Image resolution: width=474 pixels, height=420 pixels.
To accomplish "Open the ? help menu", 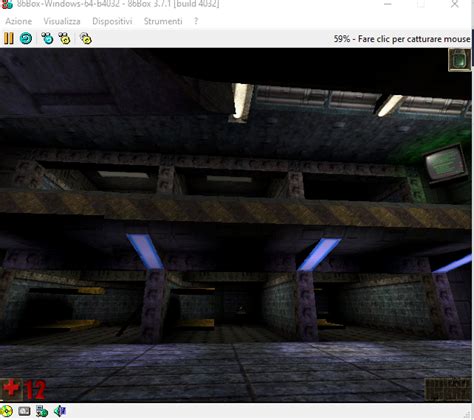I will pos(196,21).
